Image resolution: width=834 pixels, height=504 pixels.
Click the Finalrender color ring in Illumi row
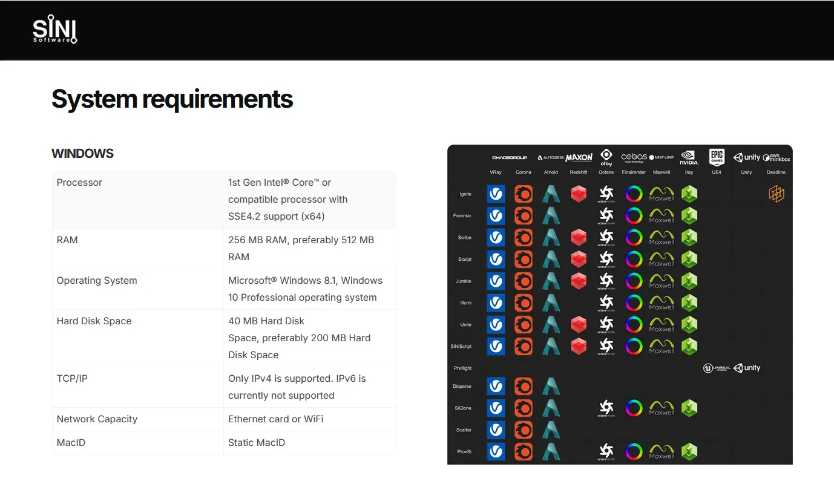(x=634, y=303)
